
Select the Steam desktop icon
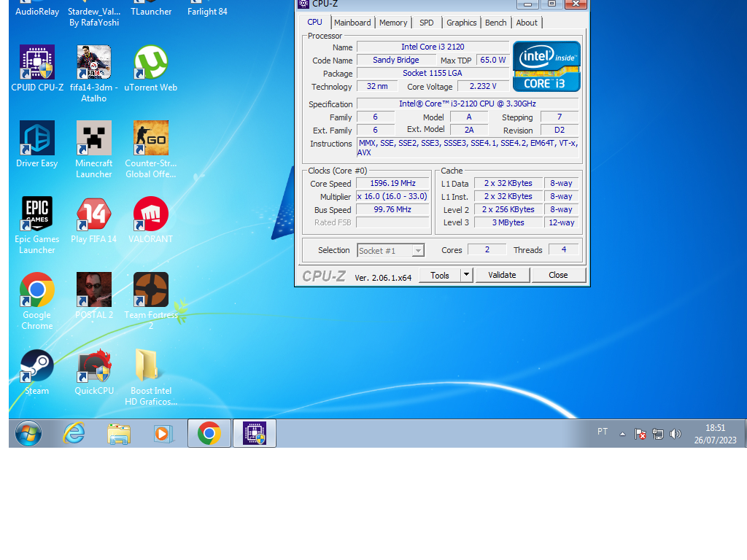37,372
